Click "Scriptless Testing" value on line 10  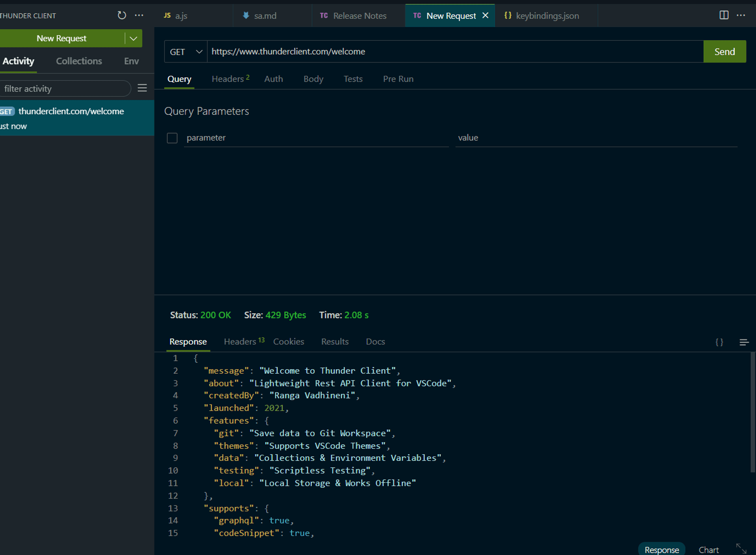click(320, 471)
